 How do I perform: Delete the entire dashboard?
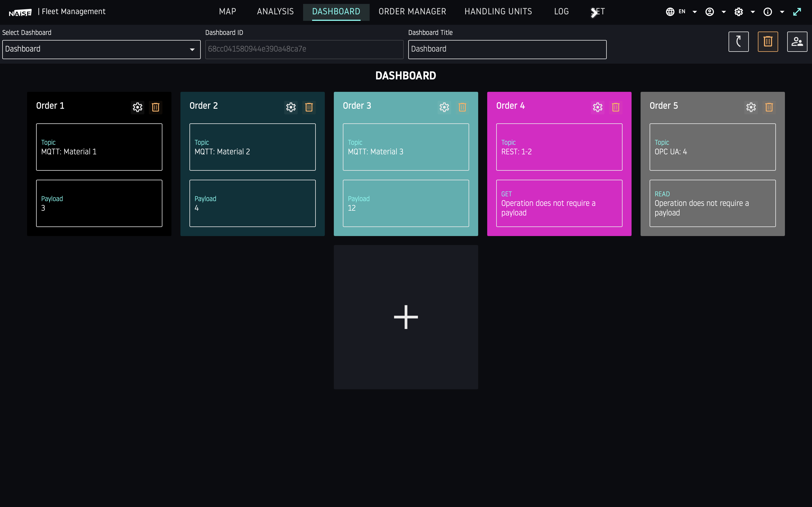click(768, 42)
